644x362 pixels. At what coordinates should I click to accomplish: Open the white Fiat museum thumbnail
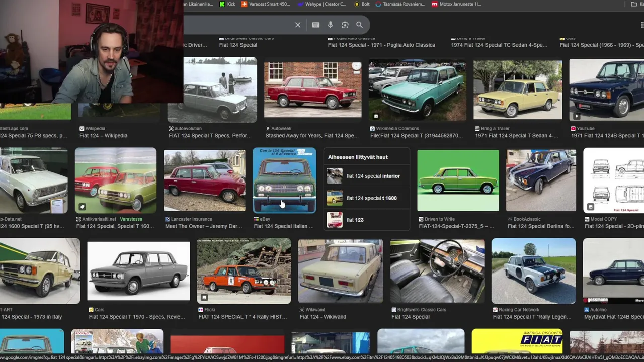point(34,180)
